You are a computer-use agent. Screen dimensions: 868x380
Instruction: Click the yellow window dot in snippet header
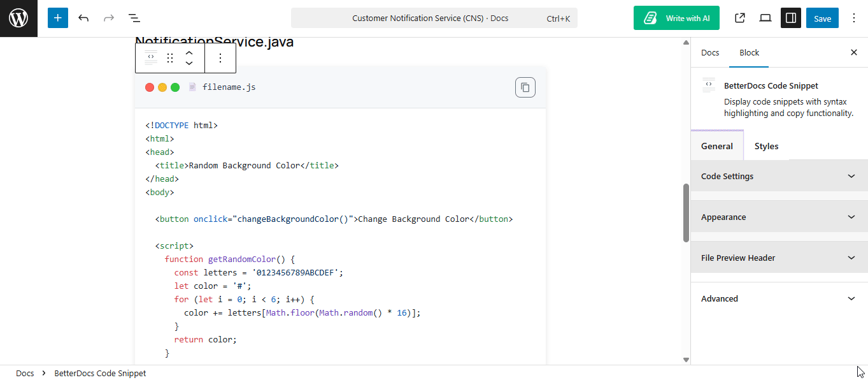[162, 87]
